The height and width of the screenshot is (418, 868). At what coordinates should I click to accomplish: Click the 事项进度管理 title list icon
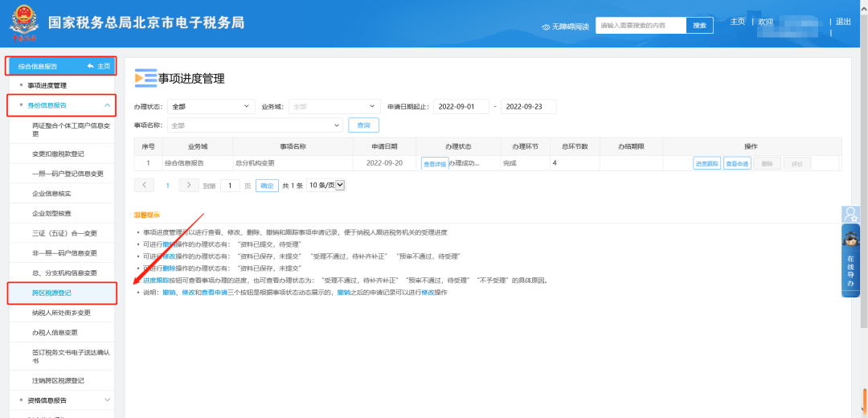pos(145,79)
